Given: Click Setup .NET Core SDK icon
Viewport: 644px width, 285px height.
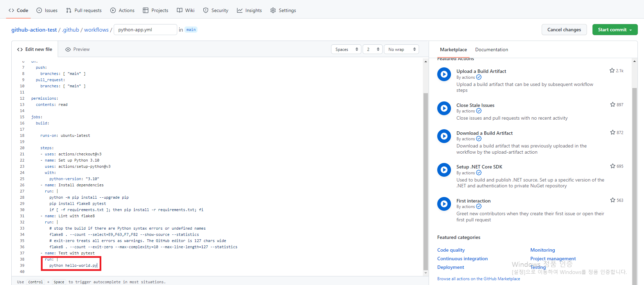Looking at the screenshot, I should click(444, 170).
